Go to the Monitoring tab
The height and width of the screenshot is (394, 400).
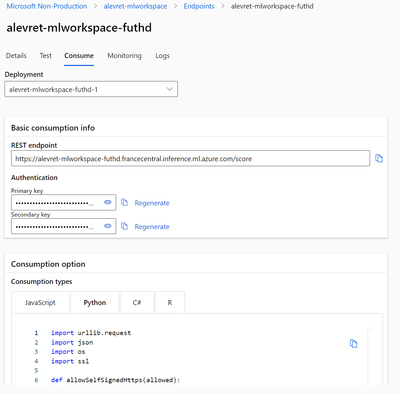[124, 56]
